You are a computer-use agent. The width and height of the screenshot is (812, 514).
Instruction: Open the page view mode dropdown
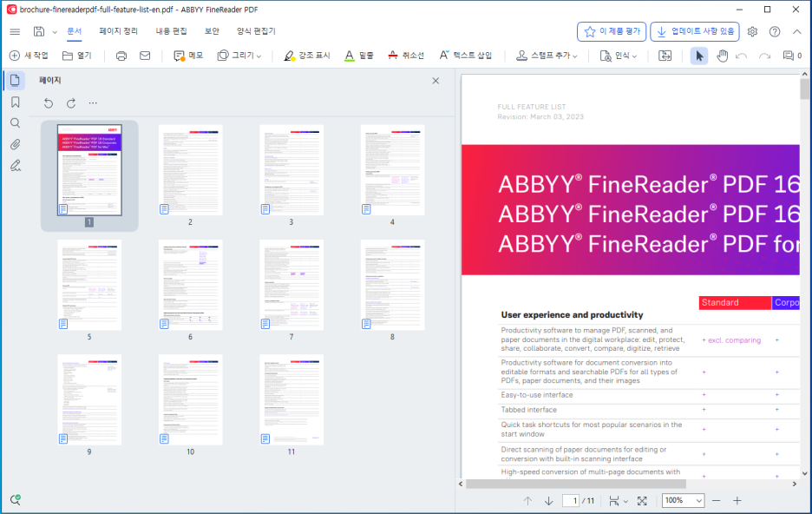[619, 500]
